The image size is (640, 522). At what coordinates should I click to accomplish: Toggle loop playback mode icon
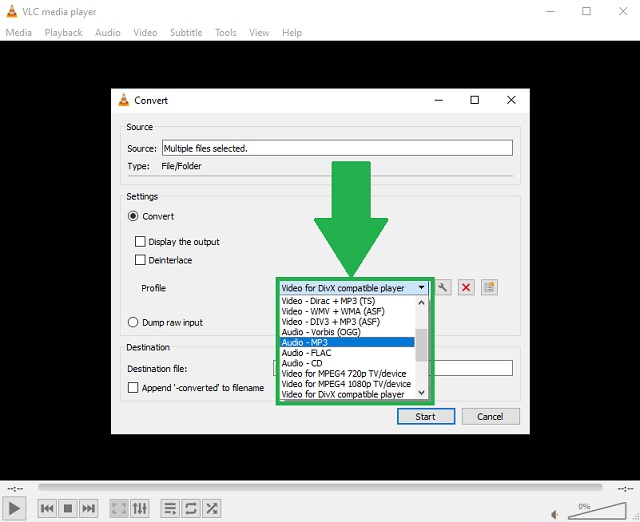click(191, 508)
